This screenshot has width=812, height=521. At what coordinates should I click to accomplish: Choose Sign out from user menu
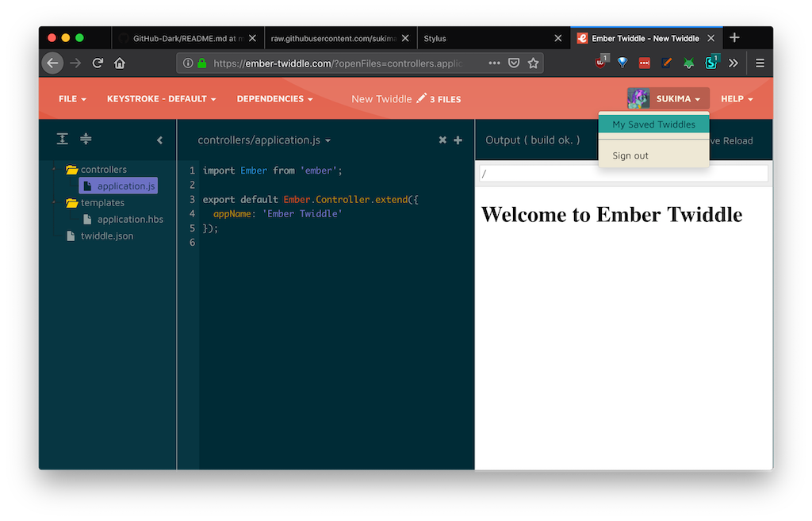coord(630,155)
